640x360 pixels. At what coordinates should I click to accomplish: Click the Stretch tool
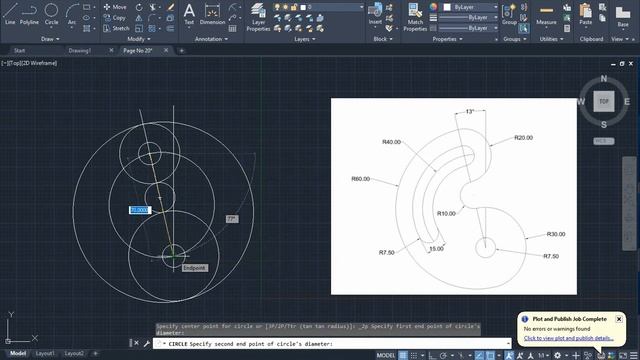(116, 28)
